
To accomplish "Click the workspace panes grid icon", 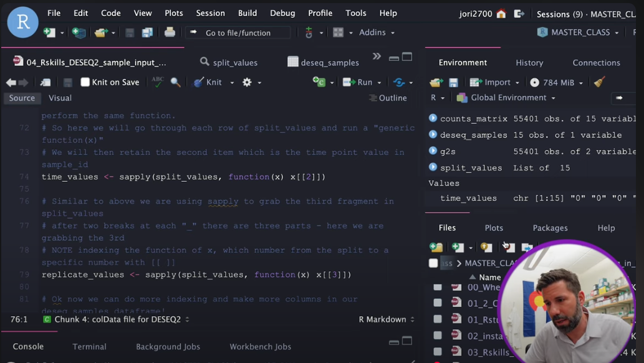I will point(338,32).
